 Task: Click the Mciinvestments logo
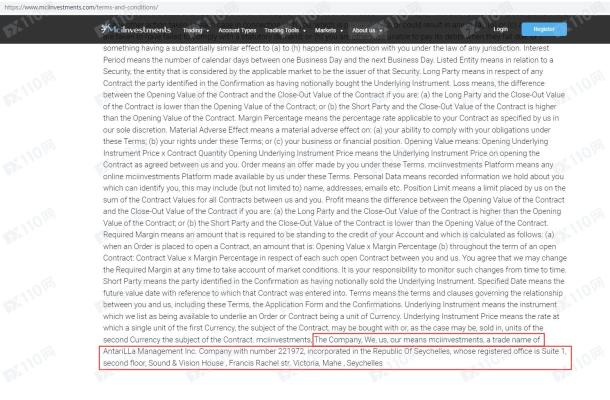135,29
